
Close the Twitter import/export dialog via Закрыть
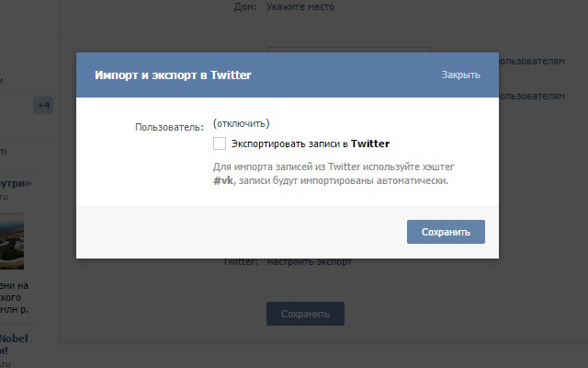460,75
